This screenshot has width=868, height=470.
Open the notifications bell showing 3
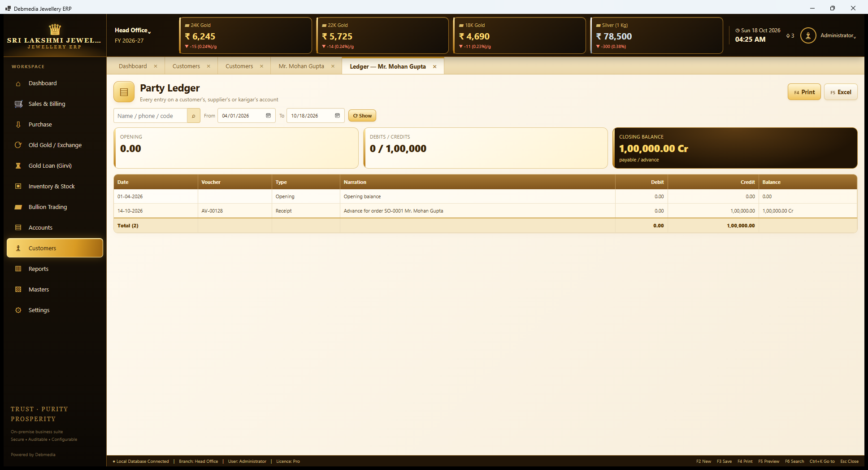click(790, 36)
